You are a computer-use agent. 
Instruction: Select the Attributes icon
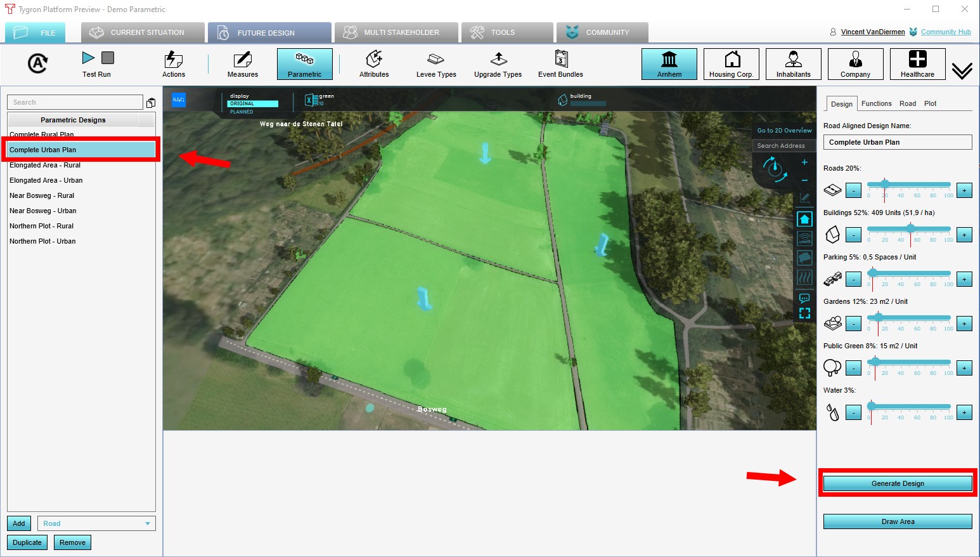374,65
